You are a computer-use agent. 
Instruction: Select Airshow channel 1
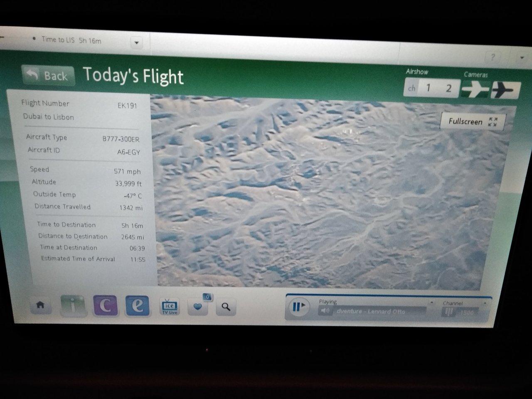pyautogui.click(x=428, y=88)
